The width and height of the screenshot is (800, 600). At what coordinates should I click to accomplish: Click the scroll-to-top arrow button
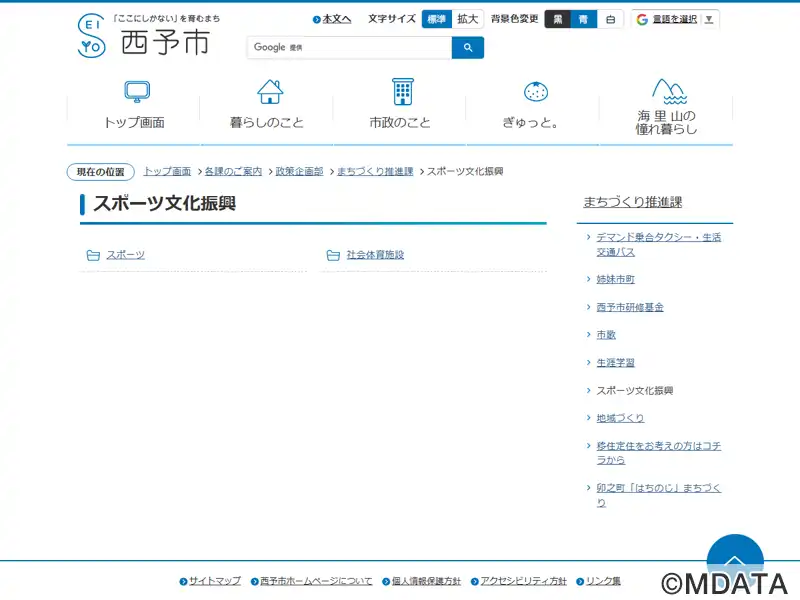(735, 561)
